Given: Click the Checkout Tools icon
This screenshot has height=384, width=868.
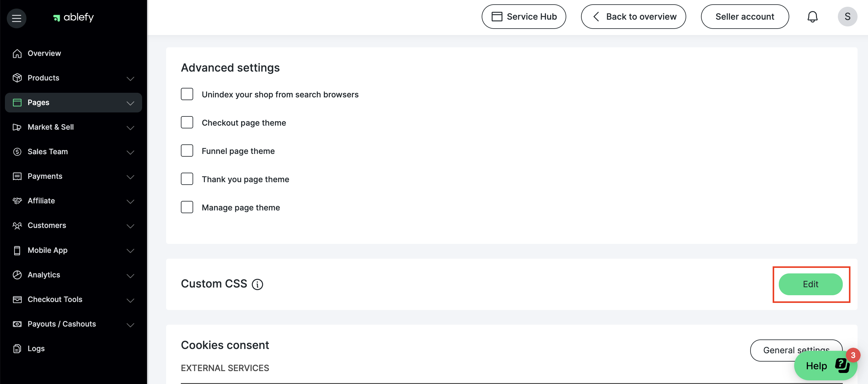Looking at the screenshot, I should (x=17, y=299).
